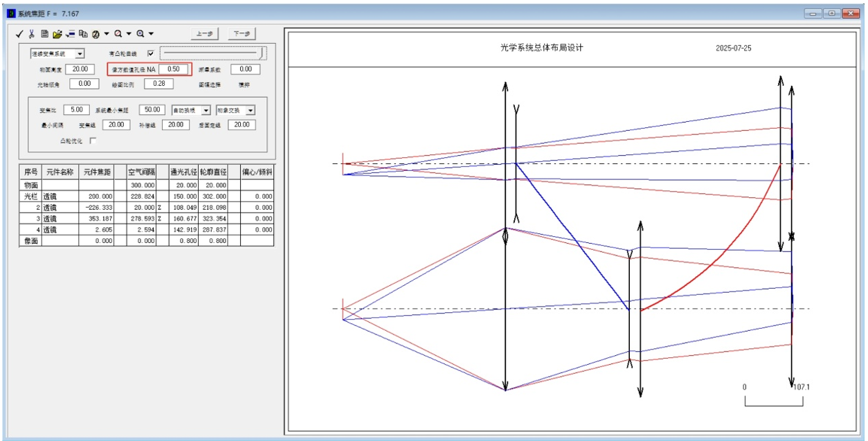The height and width of the screenshot is (441, 868).
Task: Open the arrow next to zoom-in icon
Action: pos(151,33)
